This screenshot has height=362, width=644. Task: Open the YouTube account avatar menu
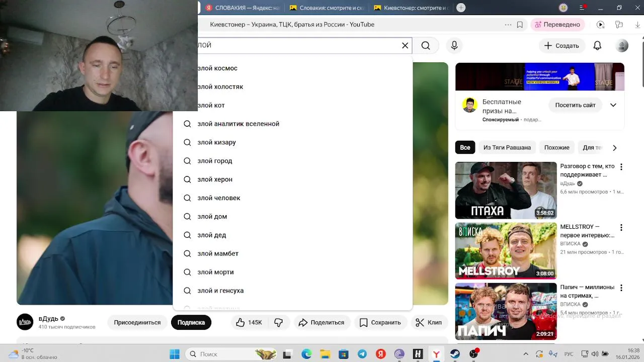622,45
